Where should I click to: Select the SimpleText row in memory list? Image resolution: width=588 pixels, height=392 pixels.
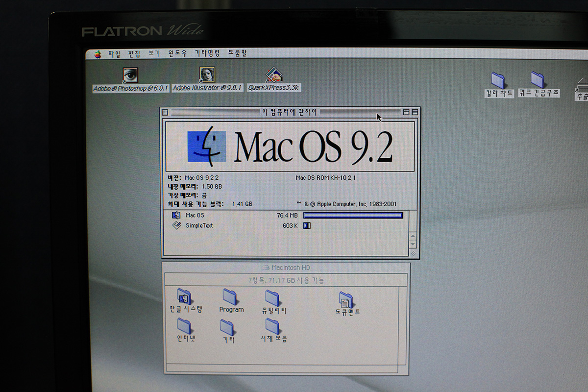tap(198, 226)
